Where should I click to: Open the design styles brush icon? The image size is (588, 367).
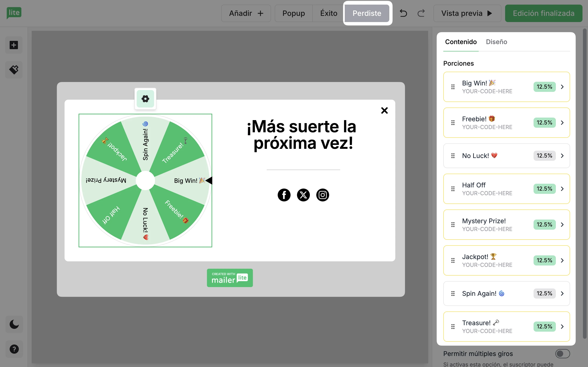(x=14, y=70)
